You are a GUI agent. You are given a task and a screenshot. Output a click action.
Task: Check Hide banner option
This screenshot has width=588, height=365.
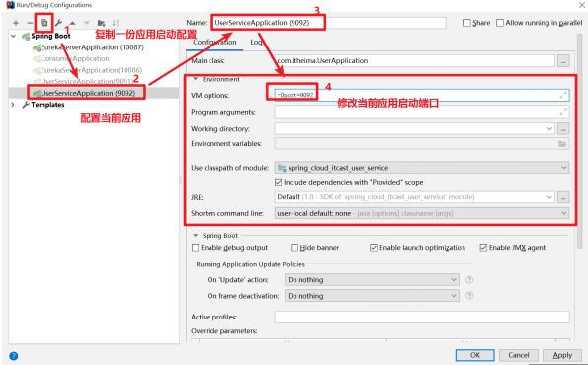(294, 248)
